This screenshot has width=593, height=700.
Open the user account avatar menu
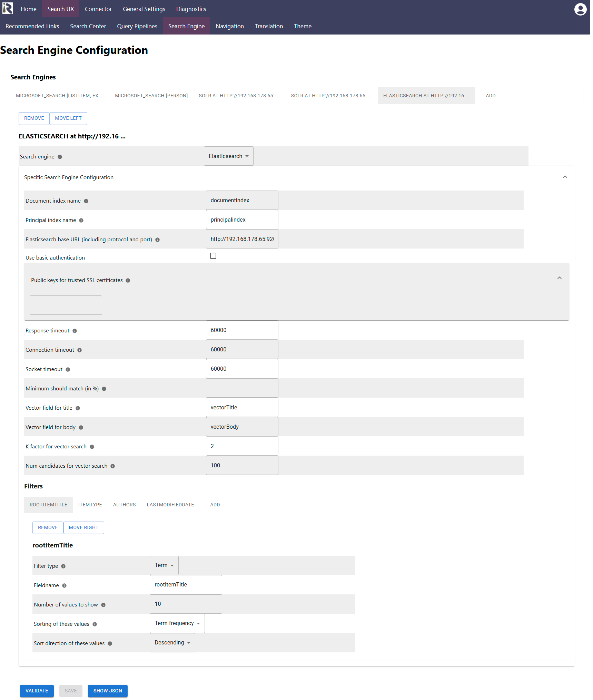[x=580, y=9]
